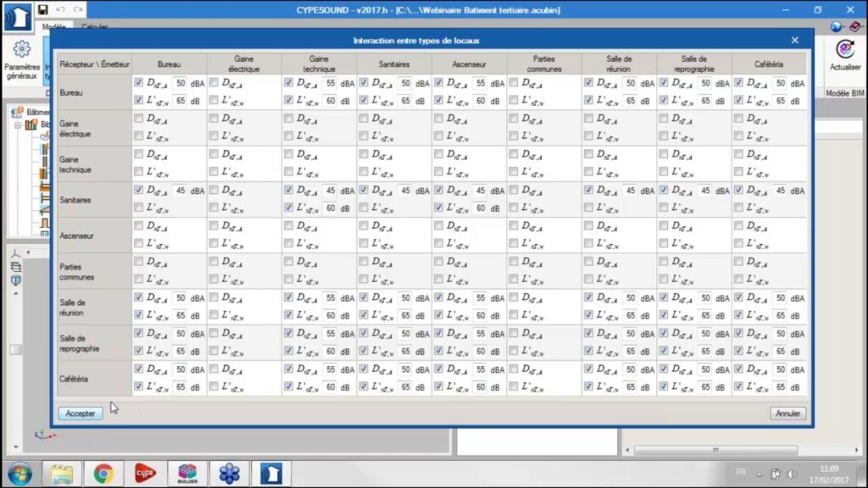
Task: Select the Modèle ribbon tab
Action: 54,27
